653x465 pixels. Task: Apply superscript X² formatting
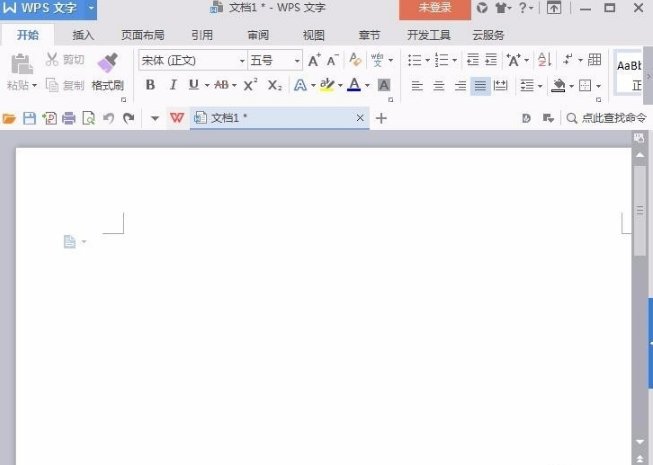coord(250,85)
